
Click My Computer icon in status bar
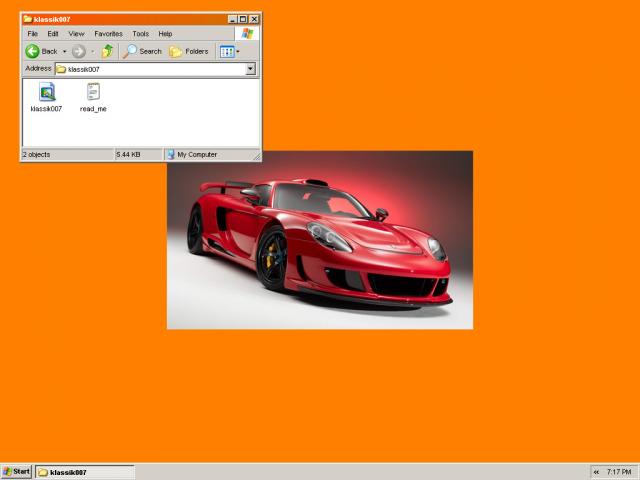[171, 154]
